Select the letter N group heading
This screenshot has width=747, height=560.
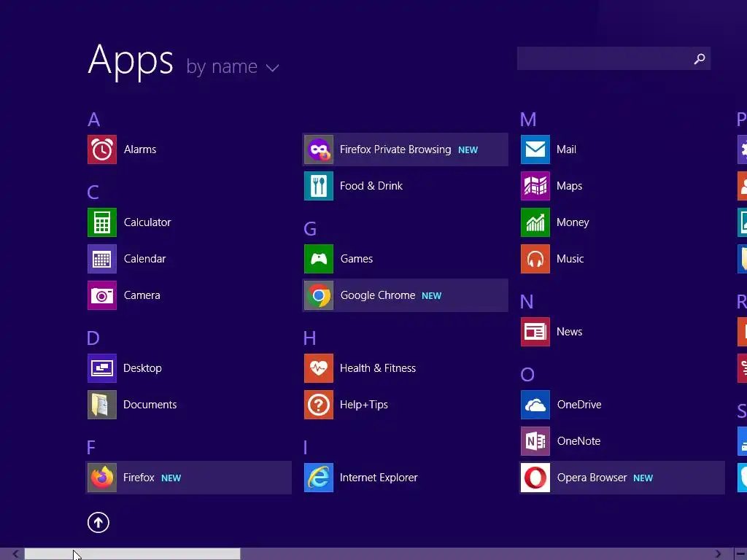pos(527,302)
